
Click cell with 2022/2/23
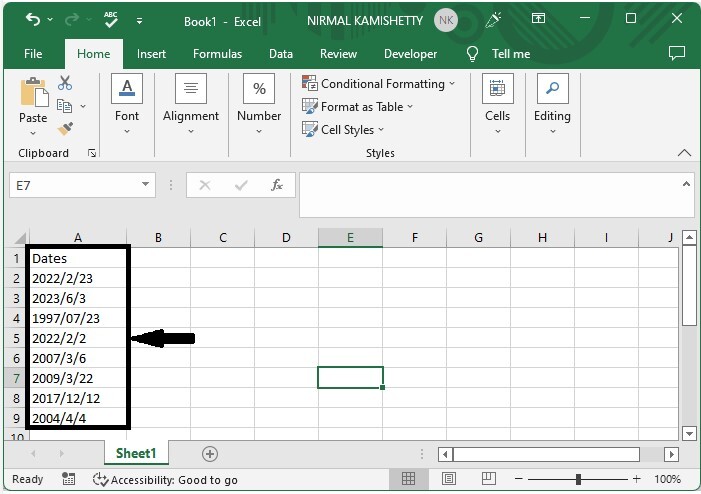tap(78, 279)
